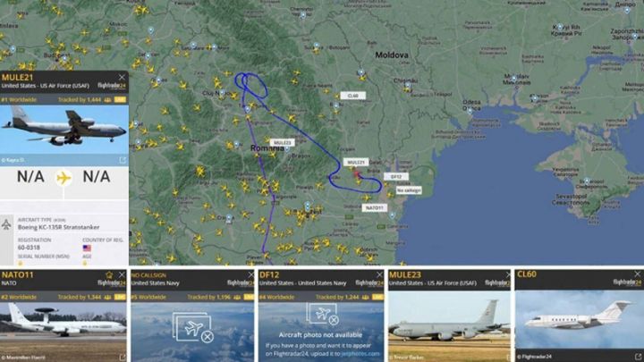The height and width of the screenshot is (362, 644).
Task: Select the DF12 label on the map
Action: pos(396,176)
